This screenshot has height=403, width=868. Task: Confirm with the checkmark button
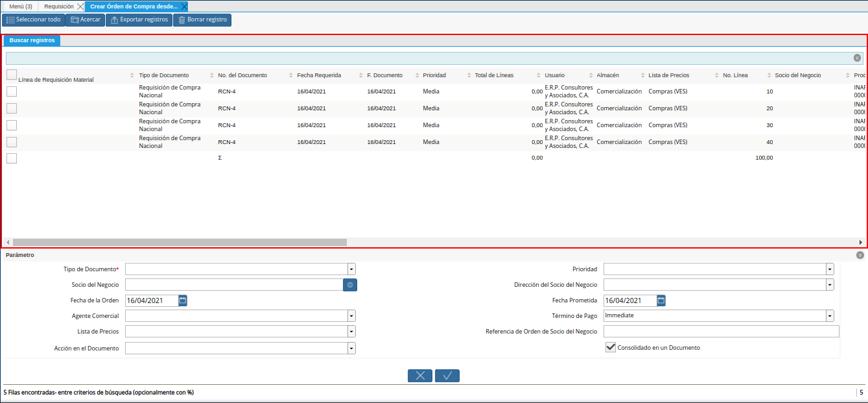pyautogui.click(x=447, y=376)
